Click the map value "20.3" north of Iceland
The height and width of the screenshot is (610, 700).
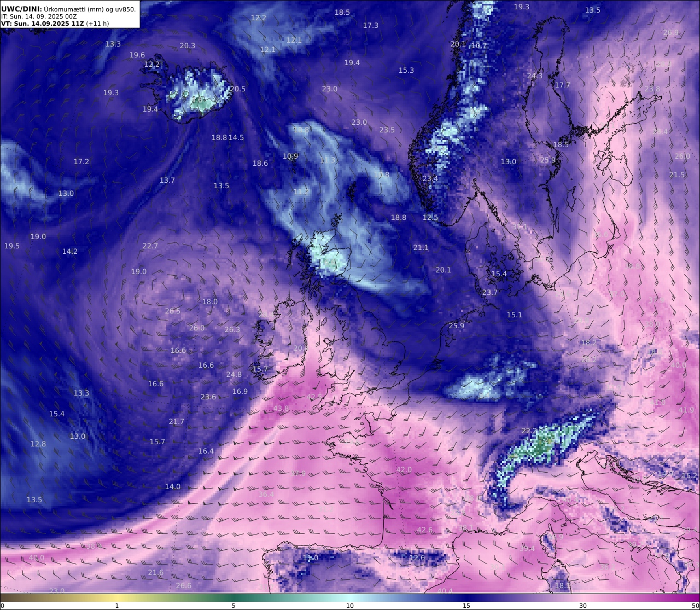point(188,46)
